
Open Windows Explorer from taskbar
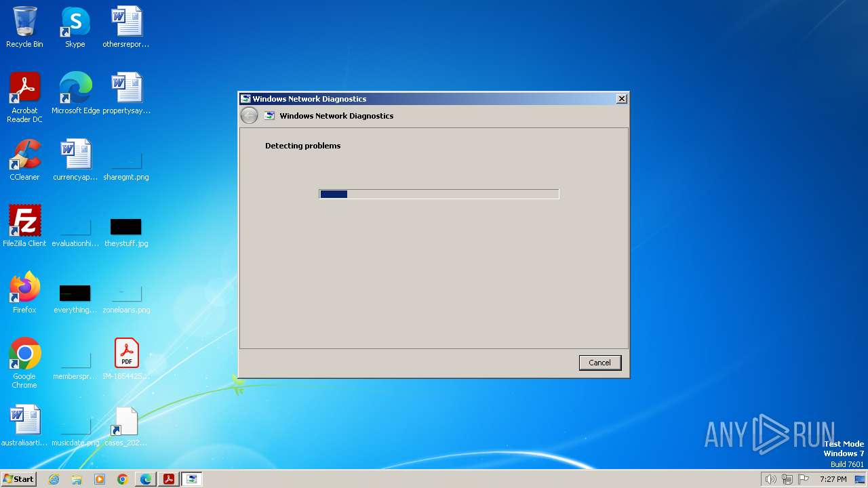[x=77, y=479]
